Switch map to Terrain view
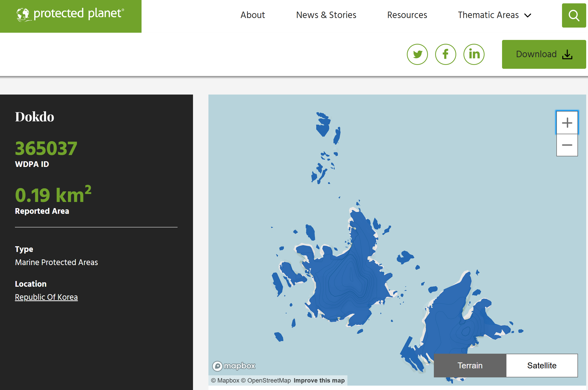Image resolution: width=588 pixels, height=390 pixels. 470,366
